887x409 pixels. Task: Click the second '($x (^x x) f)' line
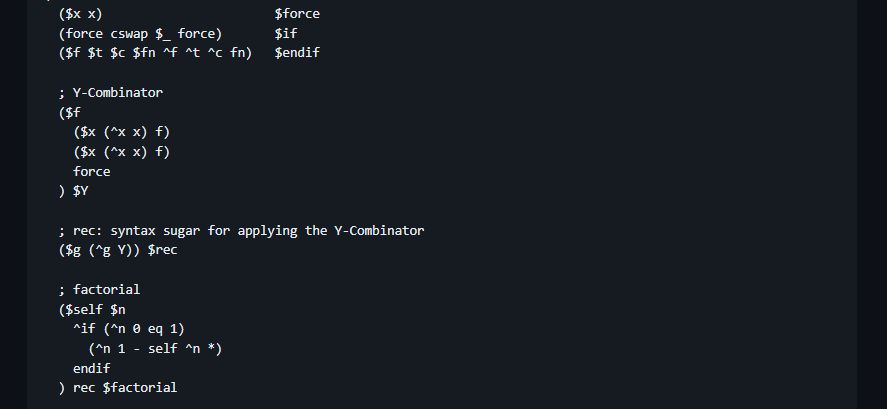point(121,151)
